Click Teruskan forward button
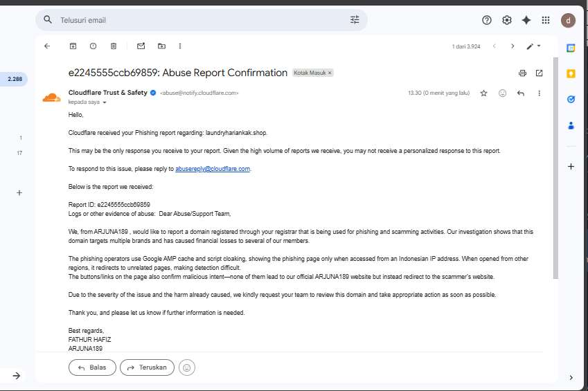The width and height of the screenshot is (588, 391). [147, 367]
